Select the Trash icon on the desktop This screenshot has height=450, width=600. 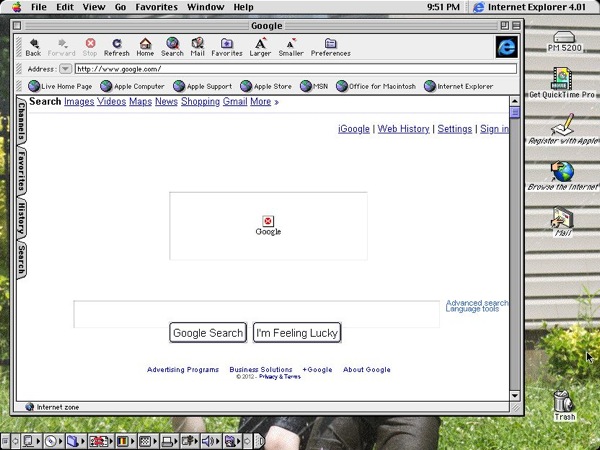[564, 405]
